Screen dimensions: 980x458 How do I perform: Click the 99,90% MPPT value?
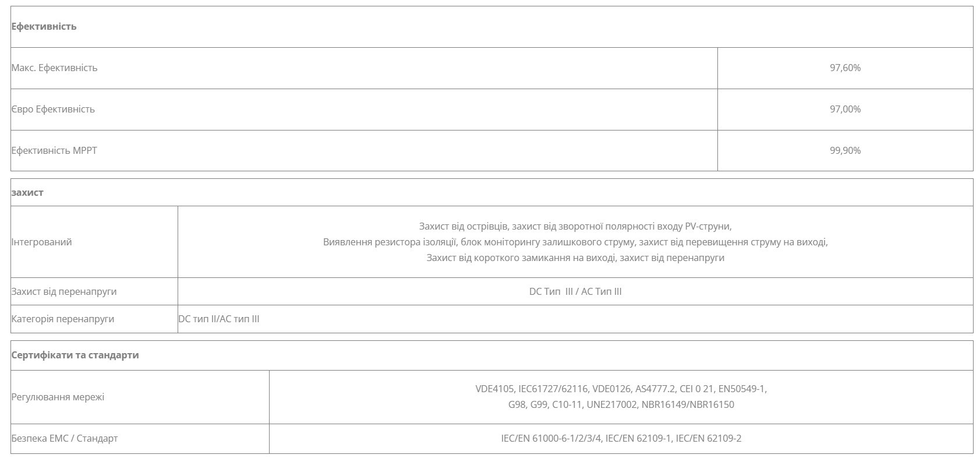coord(845,150)
